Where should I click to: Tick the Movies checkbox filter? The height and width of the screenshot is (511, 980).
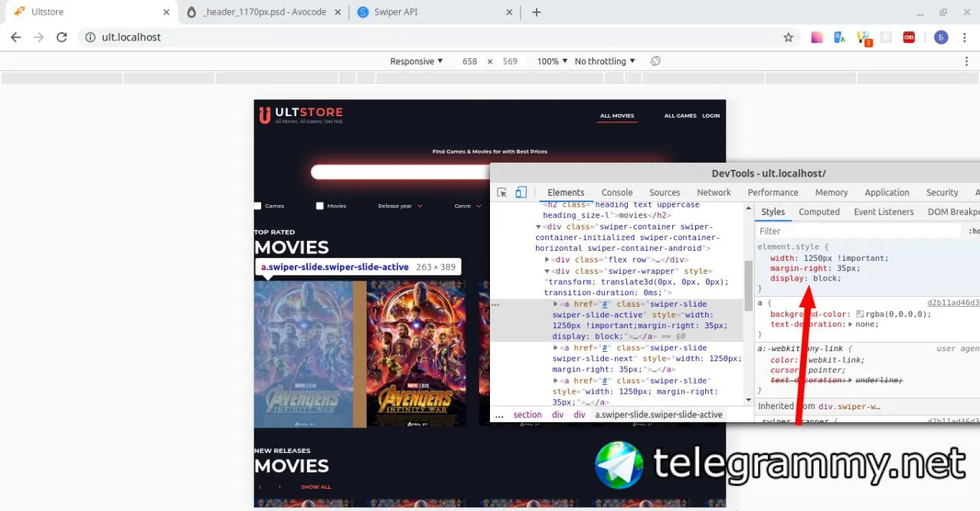tap(320, 206)
